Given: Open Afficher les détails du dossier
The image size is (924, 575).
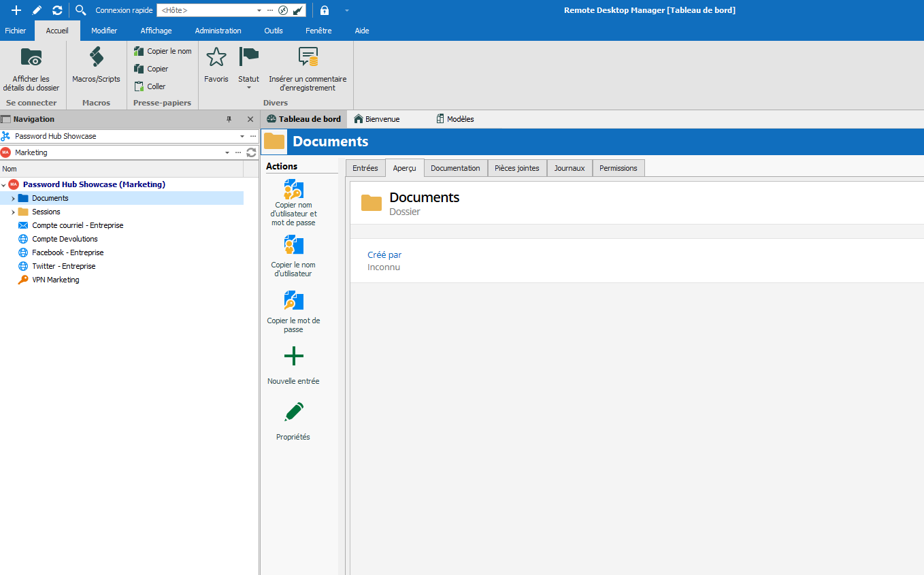Looking at the screenshot, I should pyautogui.click(x=31, y=59).
